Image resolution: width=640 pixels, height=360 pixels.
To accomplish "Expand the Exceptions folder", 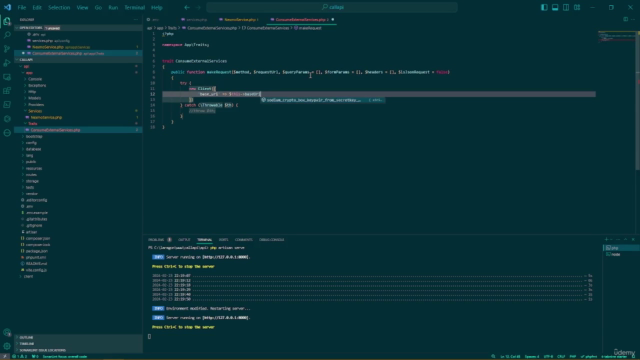I will click(37, 85).
